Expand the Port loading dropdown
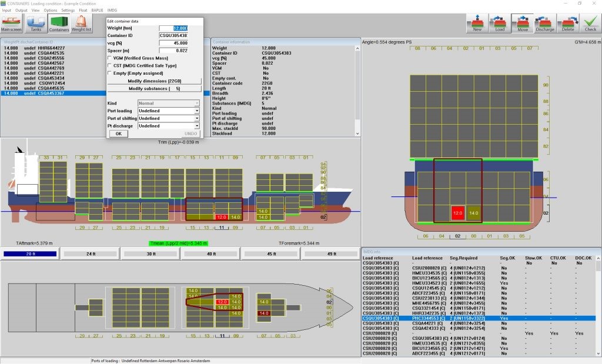The height and width of the screenshot is (364, 602). pyautogui.click(x=197, y=111)
